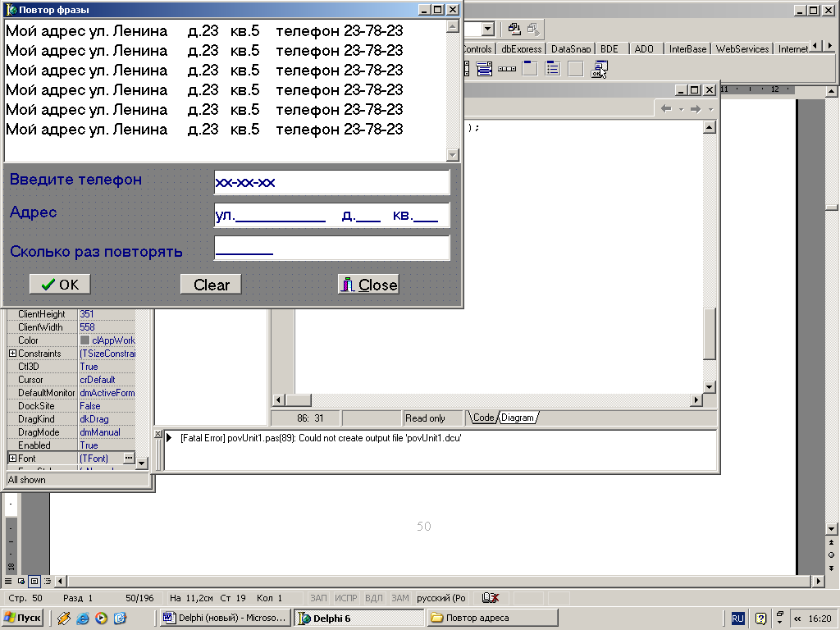Click the Word spelling status book icon
This screenshot has width=840, height=630.
tap(491, 598)
